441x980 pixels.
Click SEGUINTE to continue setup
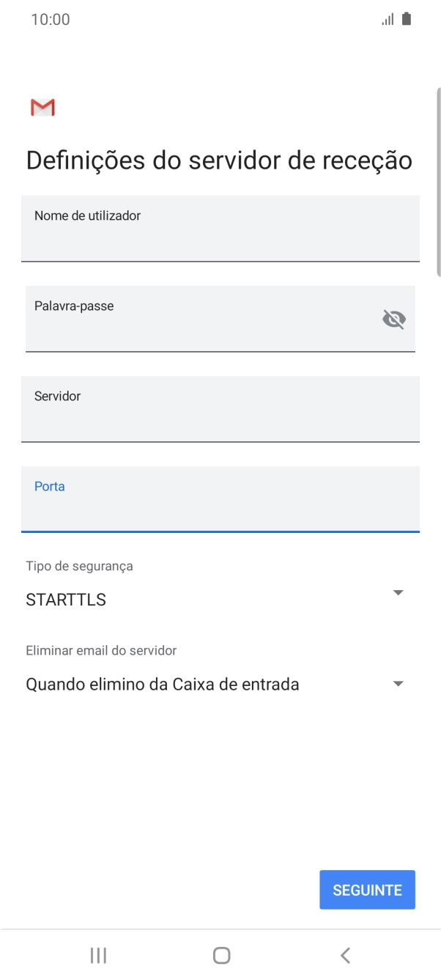(x=367, y=889)
